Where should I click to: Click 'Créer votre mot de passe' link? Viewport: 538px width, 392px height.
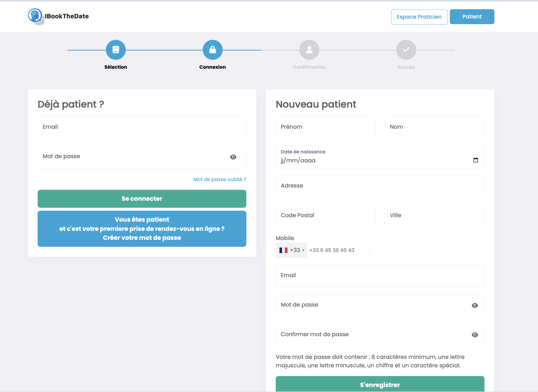coord(142,238)
